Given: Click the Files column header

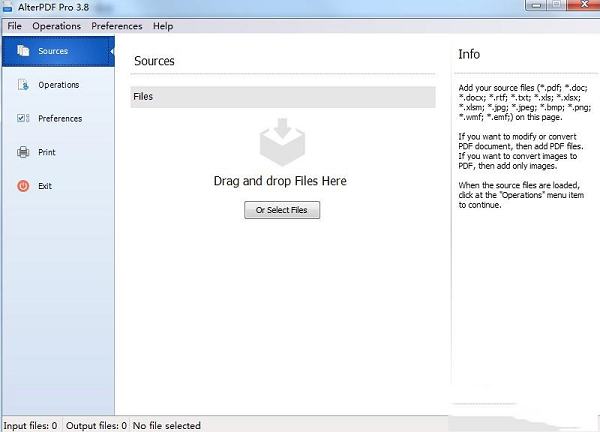Looking at the screenshot, I should pos(283,97).
